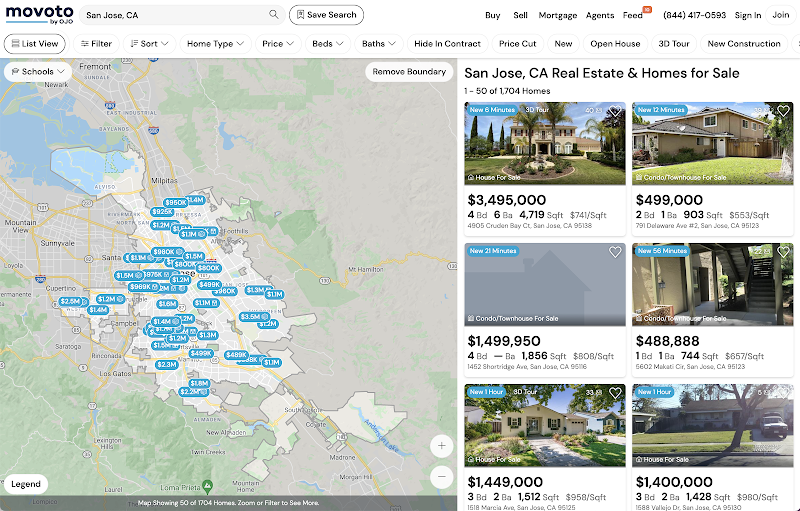Click the $1.6M map price marker
Screen dimensions: 800x511
pos(167,304)
